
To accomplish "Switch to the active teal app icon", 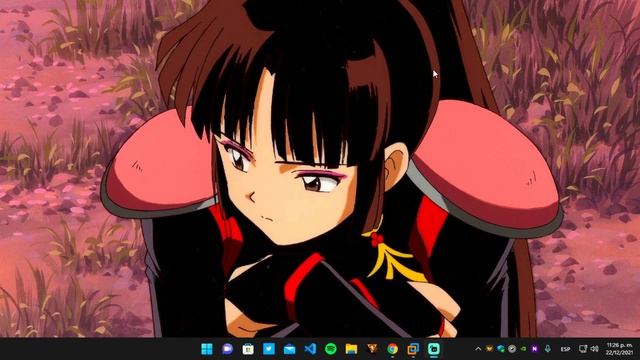I will (x=433, y=349).
